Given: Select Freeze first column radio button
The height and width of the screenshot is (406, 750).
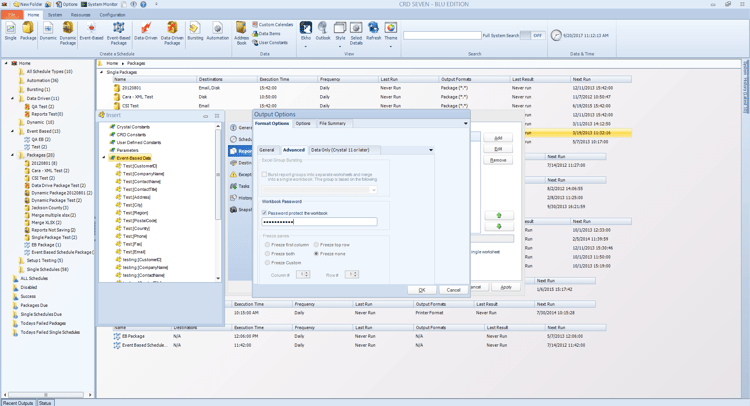Looking at the screenshot, I should tap(267, 244).
